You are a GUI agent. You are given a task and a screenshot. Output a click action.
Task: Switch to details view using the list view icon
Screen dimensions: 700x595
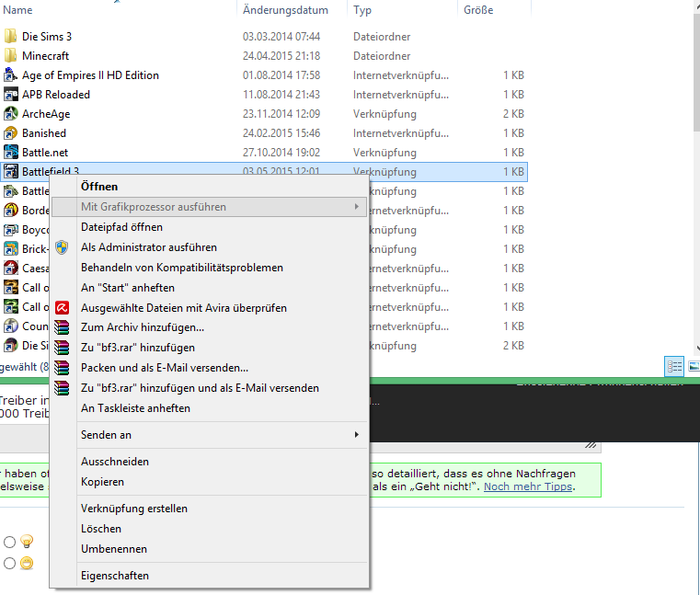pyautogui.click(x=674, y=366)
